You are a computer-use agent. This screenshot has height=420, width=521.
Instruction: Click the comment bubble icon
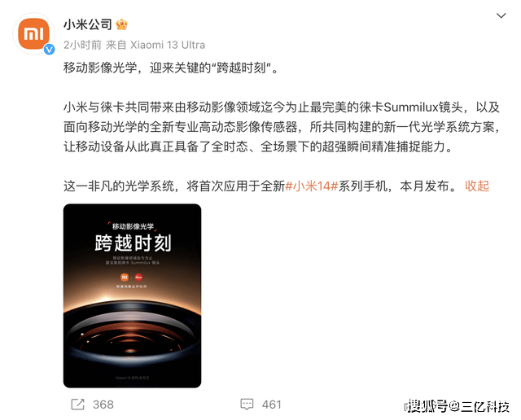pyautogui.click(x=247, y=405)
